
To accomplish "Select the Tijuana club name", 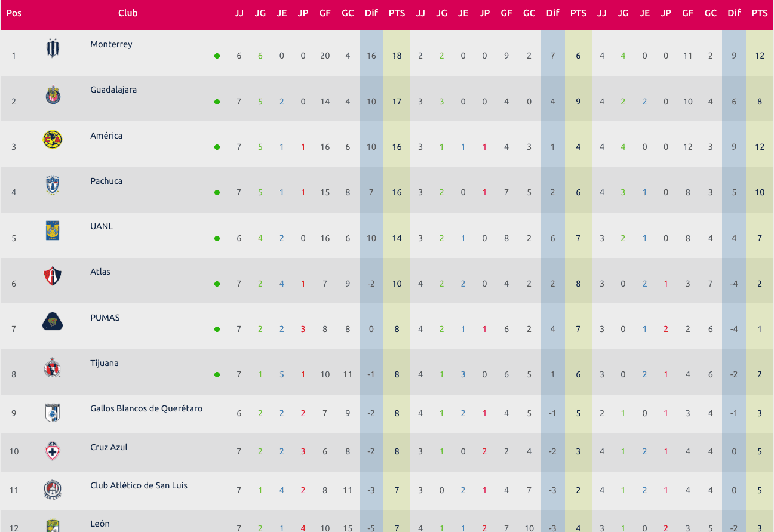I will click(x=105, y=363).
